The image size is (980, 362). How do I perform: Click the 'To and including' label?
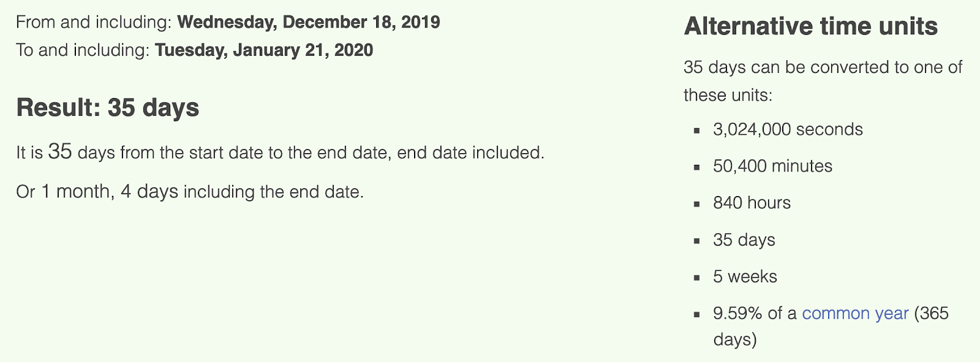click(x=83, y=50)
